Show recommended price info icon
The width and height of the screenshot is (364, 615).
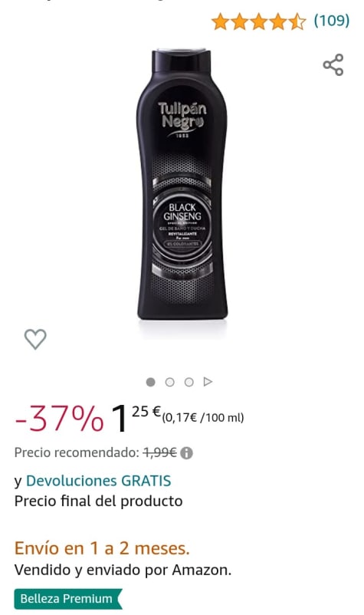pos(186,453)
